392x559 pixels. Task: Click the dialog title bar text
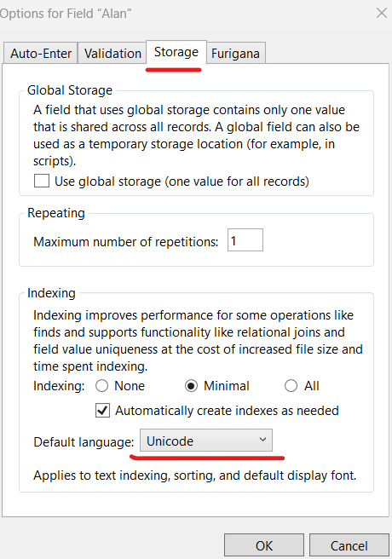[66, 14]
